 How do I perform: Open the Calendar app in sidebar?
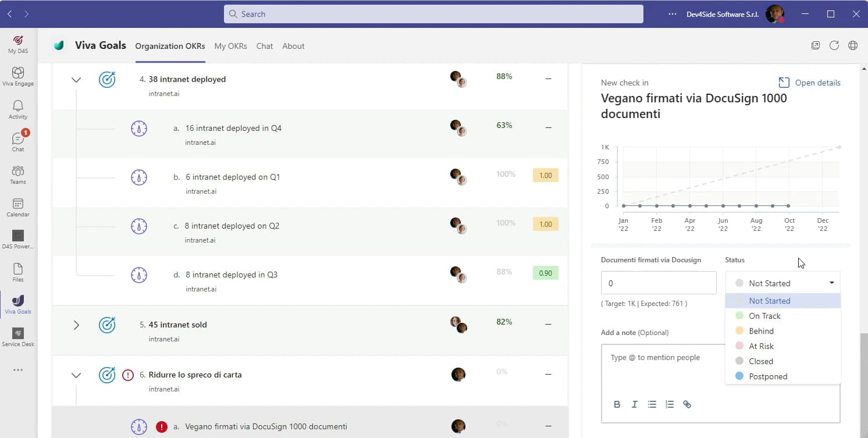18,206
